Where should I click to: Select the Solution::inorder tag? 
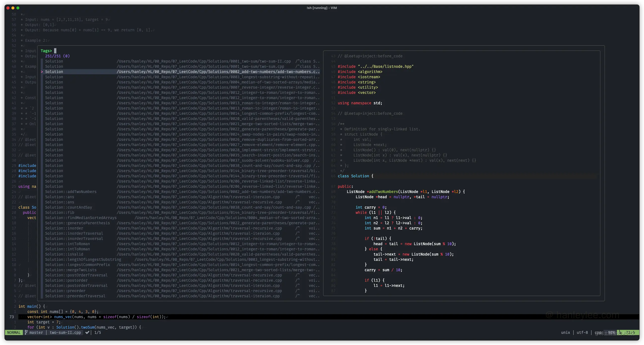[180, 228]
